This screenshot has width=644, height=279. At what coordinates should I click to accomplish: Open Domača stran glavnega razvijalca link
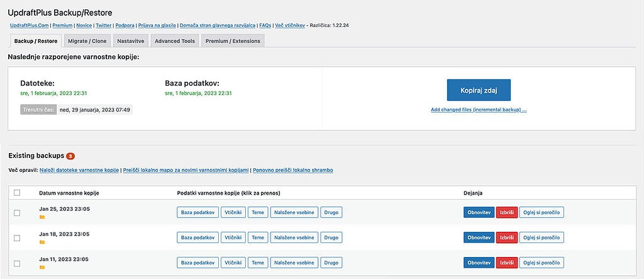coord(218,26)
